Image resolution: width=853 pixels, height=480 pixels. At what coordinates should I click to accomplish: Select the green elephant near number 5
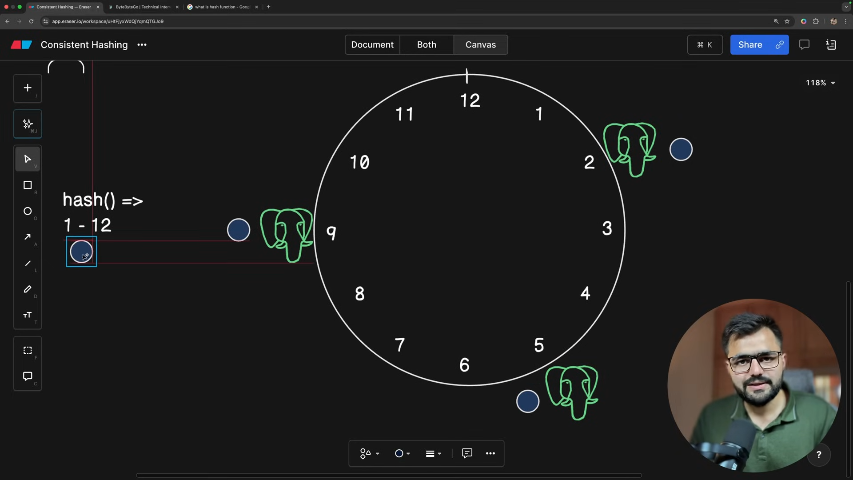(x=572, y=392)
